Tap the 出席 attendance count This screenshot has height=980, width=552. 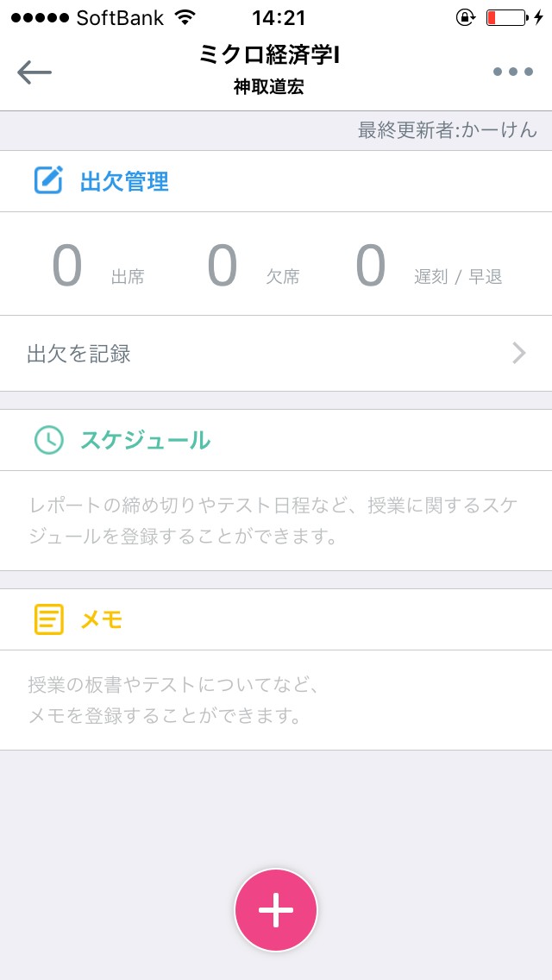point(67,267)
